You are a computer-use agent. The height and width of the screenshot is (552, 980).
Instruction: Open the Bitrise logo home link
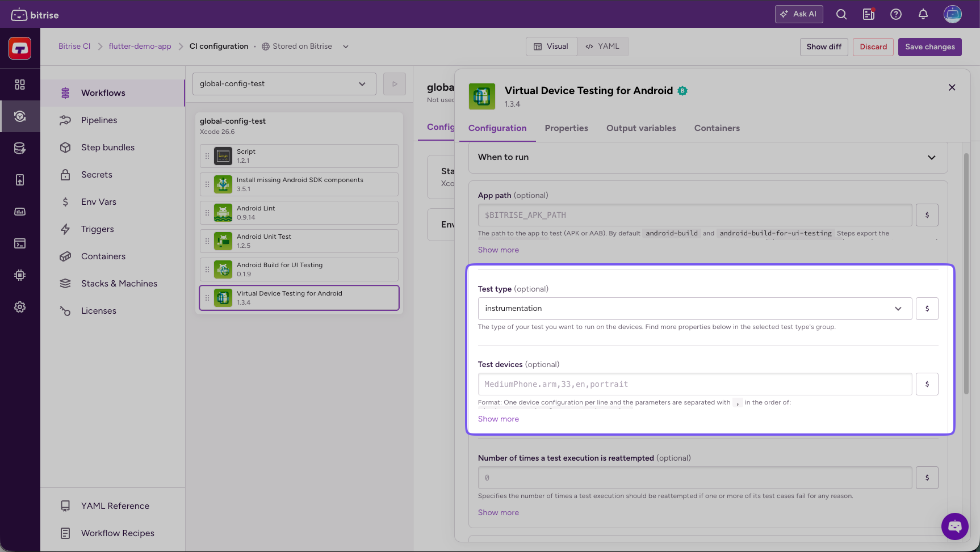(35, 15)
